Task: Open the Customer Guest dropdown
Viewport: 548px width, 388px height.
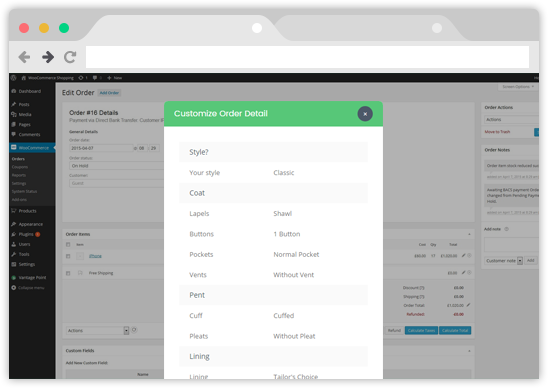Action: (117, 183)
